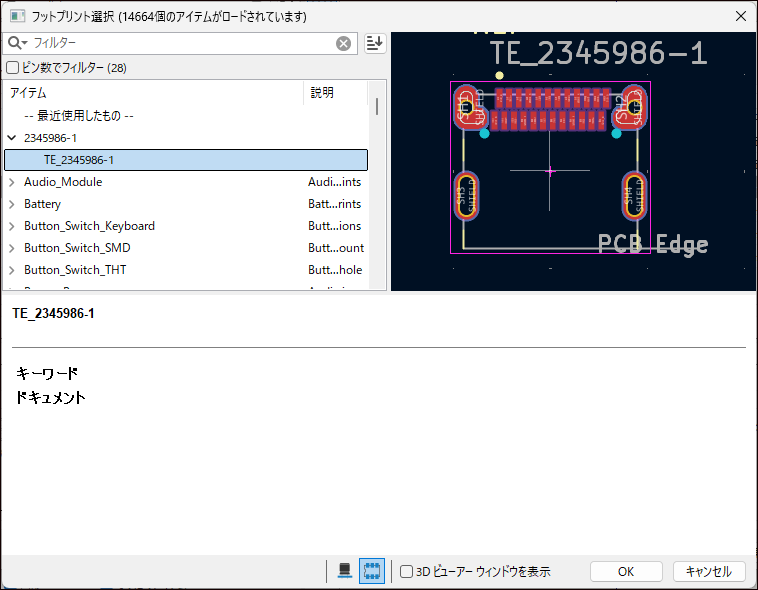Clear the filter text with the X icon
The width and height of the screenshot is (758, 590).
click(343, 43)
